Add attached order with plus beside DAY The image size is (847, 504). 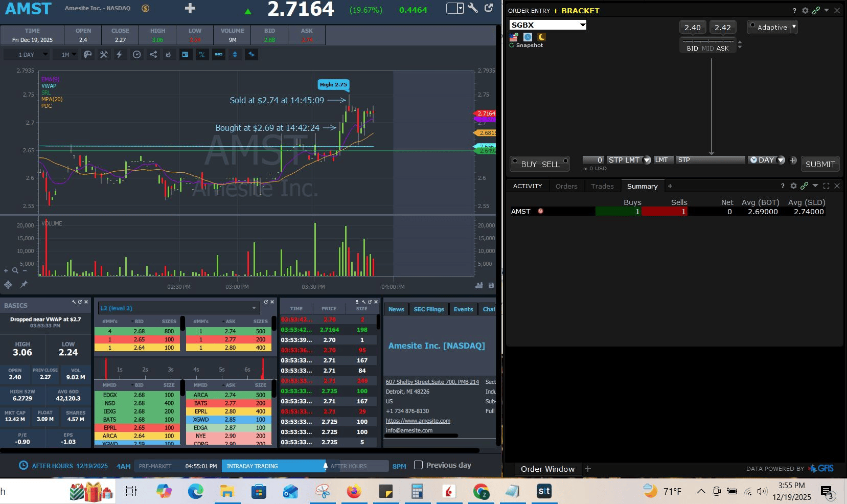(x=793, y=160)
